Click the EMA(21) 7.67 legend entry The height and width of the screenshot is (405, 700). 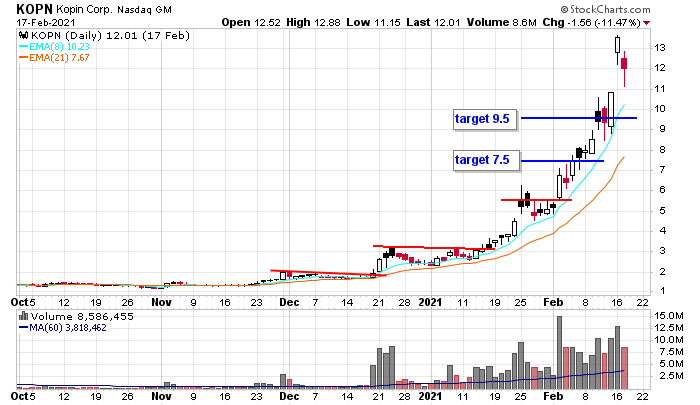(x=59, y=58)
